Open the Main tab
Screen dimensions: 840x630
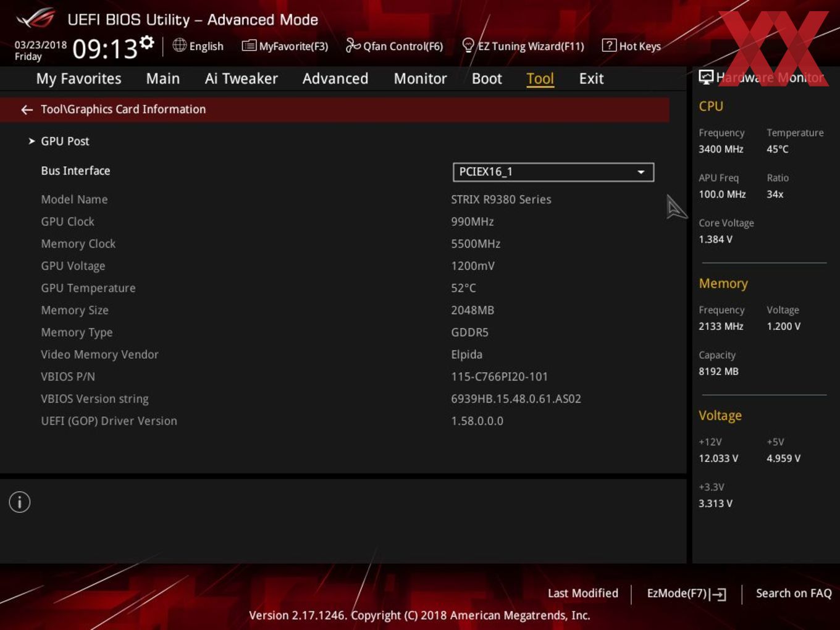(163, 78)
